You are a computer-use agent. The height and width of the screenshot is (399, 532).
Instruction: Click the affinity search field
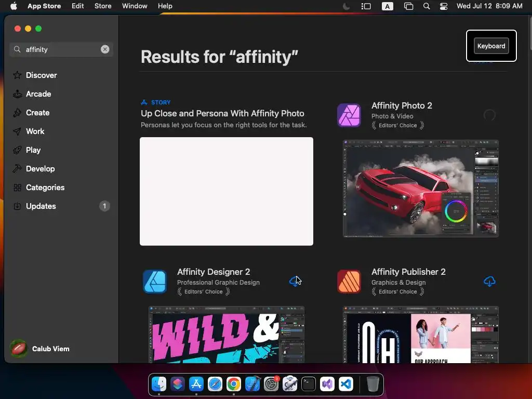61,49
